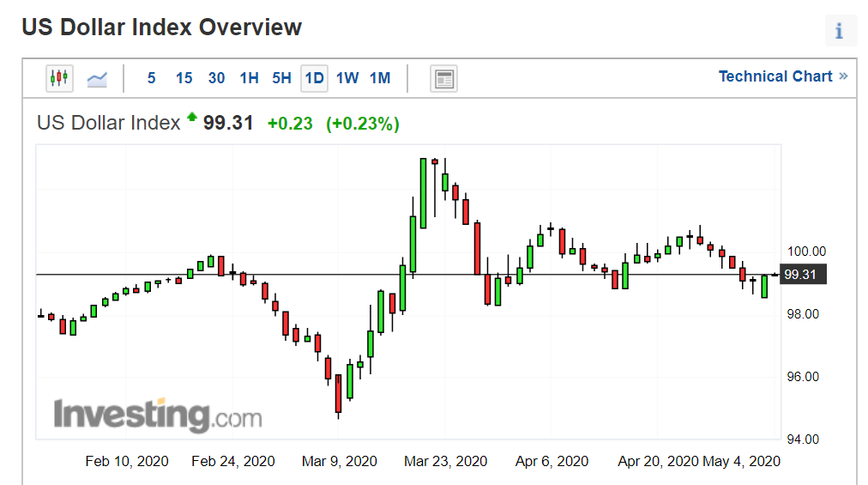The image size is (868, 485).
Task: Select the 30 minute interval
Action: (216, 78)
